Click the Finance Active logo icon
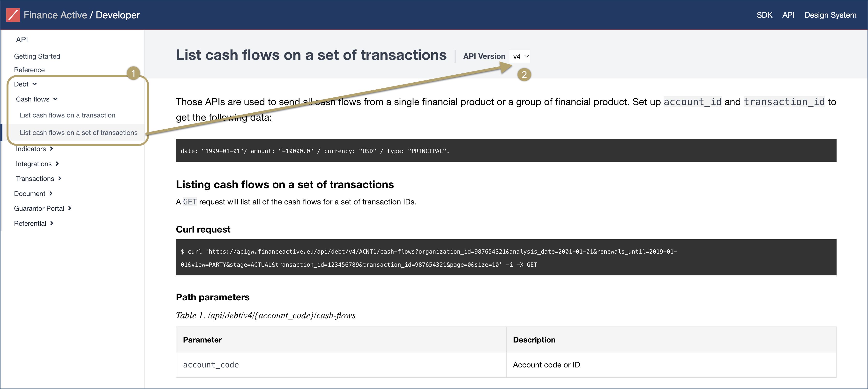This screenshot has height=389, width=868. [x=13, y=15]
